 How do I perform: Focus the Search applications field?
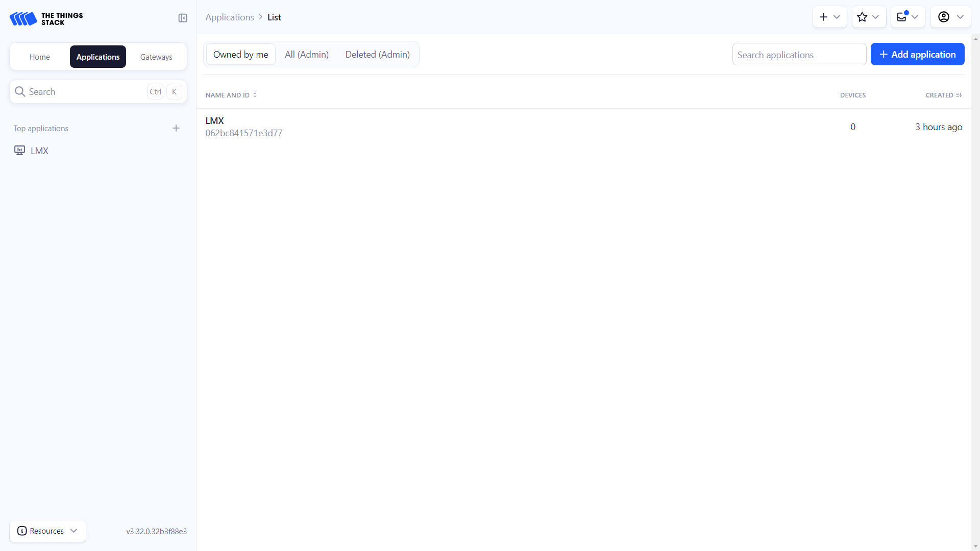coord(799,55)
